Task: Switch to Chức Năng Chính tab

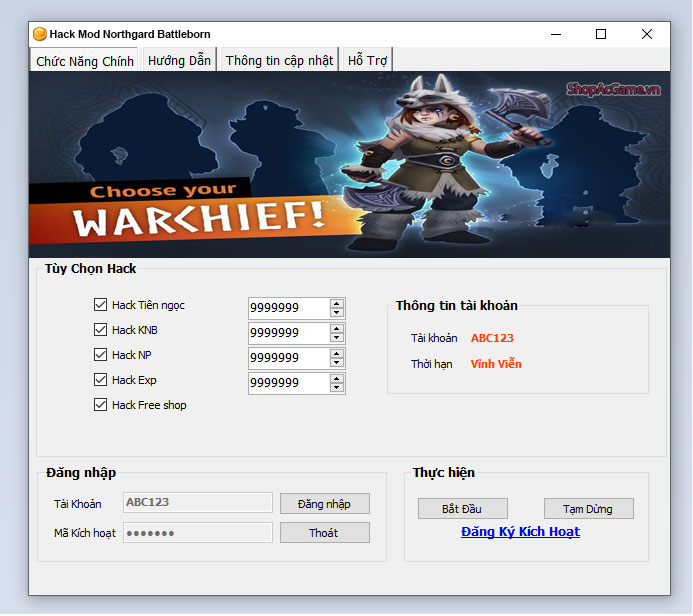Action: pos(84,61)
